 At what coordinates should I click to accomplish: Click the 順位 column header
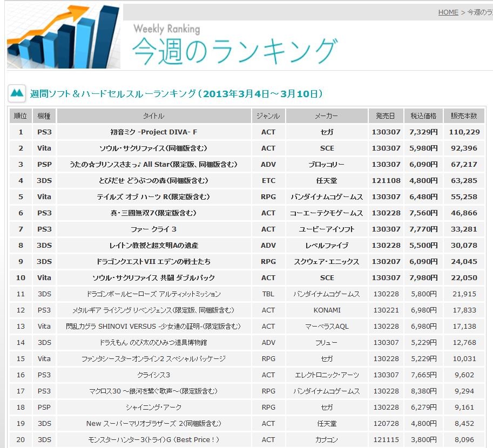[21, 116]
